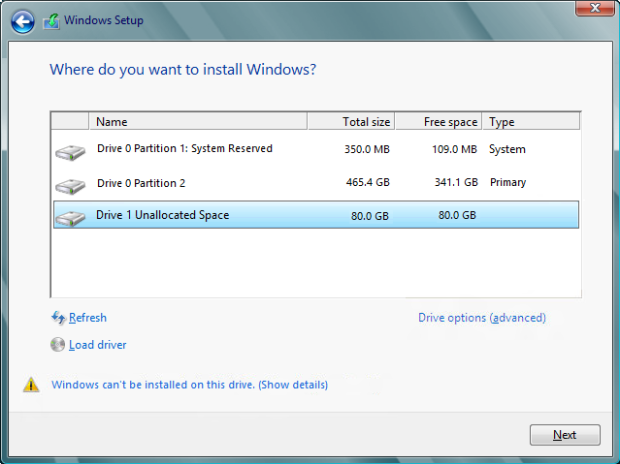Click the 350.0 MB total size value
Image resolution: width=620 pixels, height=464 pixels.
click(367, 149)
